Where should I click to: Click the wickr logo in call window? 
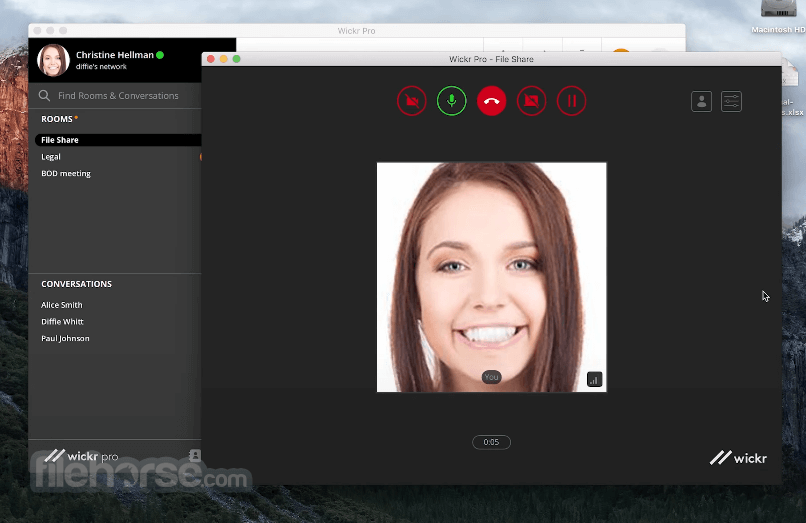click(738, 458)
